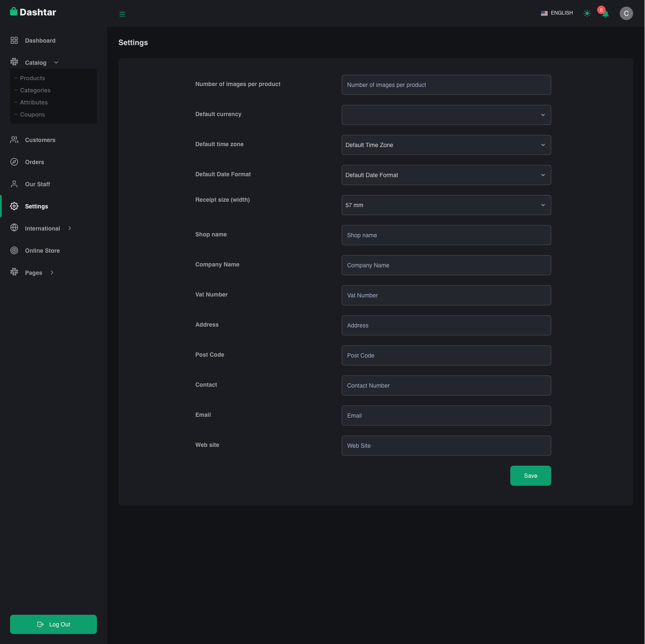Click the Online Store target icon
This screenshot has height=644, width=645.
(x=14, y=251)
